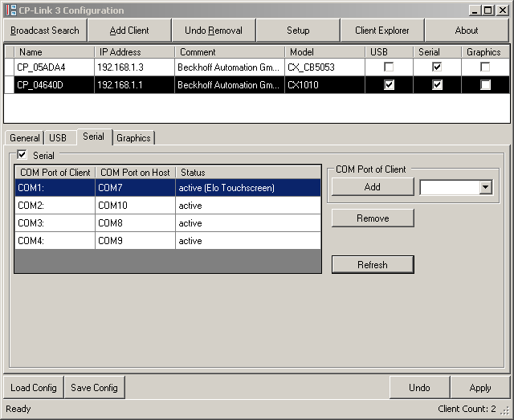Click the Broadcast Search button
Screen dimensions: 514x420
pyautogui.click(x=45, y=31)
